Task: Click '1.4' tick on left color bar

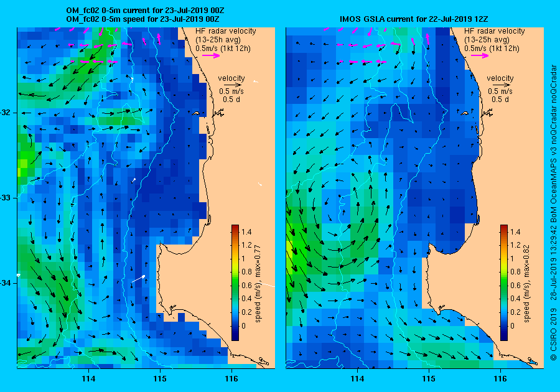Action: tap(246, 232)
